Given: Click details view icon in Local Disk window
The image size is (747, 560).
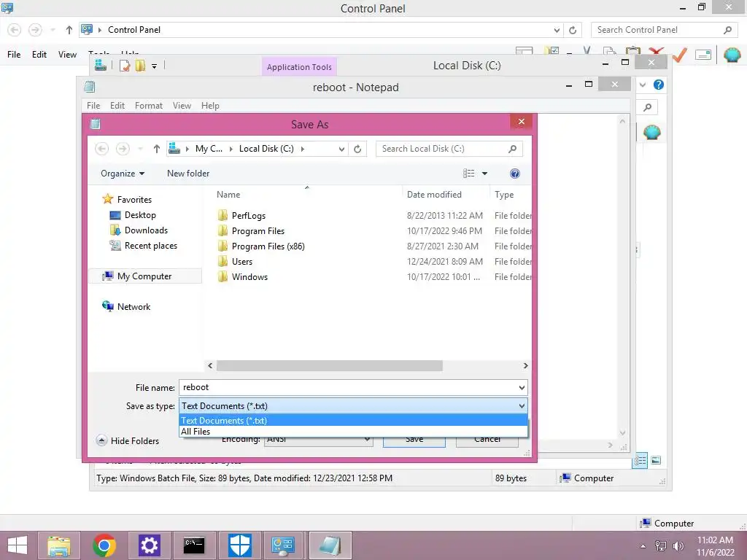Looking at the screenshot, I should (640, 461).
